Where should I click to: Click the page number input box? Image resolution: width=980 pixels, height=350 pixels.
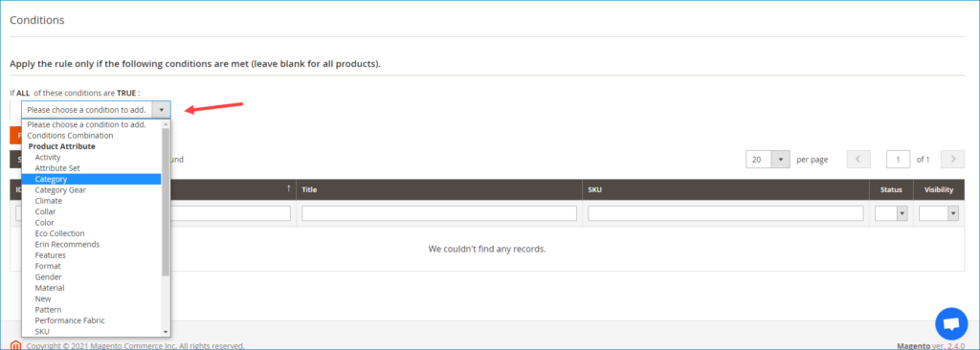898,160
